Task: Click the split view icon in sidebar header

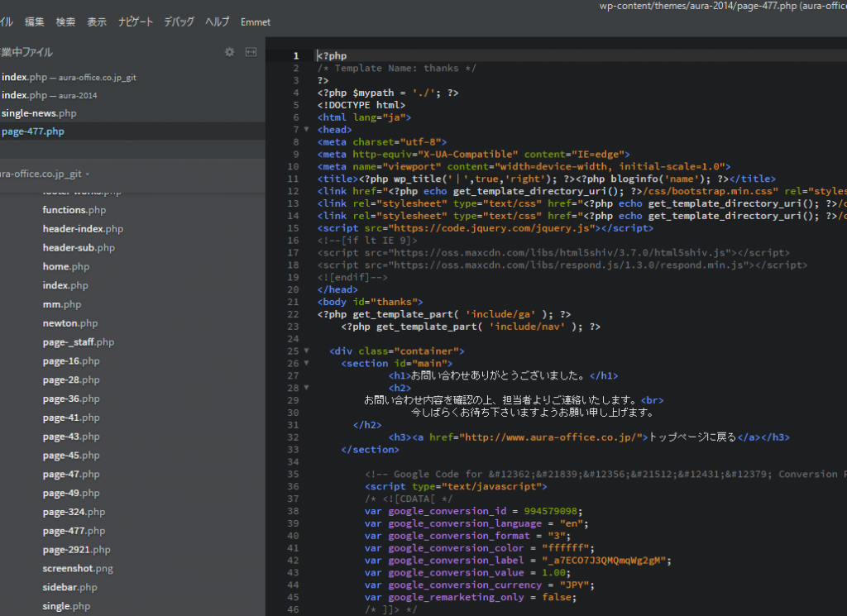Action: pos(251,52)
